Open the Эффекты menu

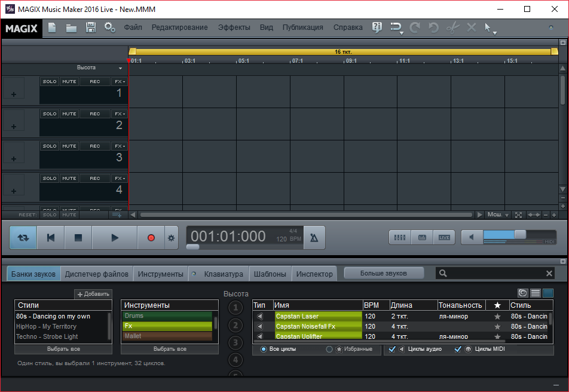point(234,27)
